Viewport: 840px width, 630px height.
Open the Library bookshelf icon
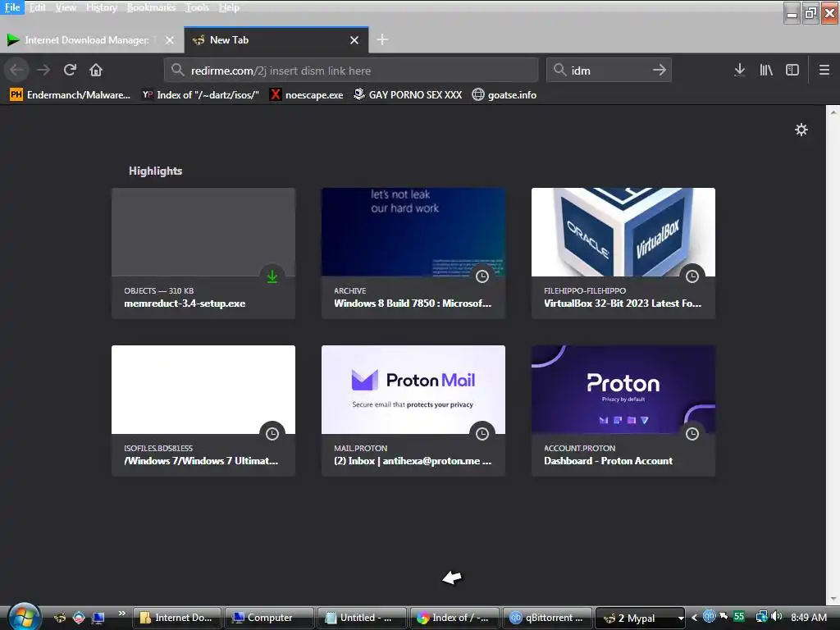(766, 71)
